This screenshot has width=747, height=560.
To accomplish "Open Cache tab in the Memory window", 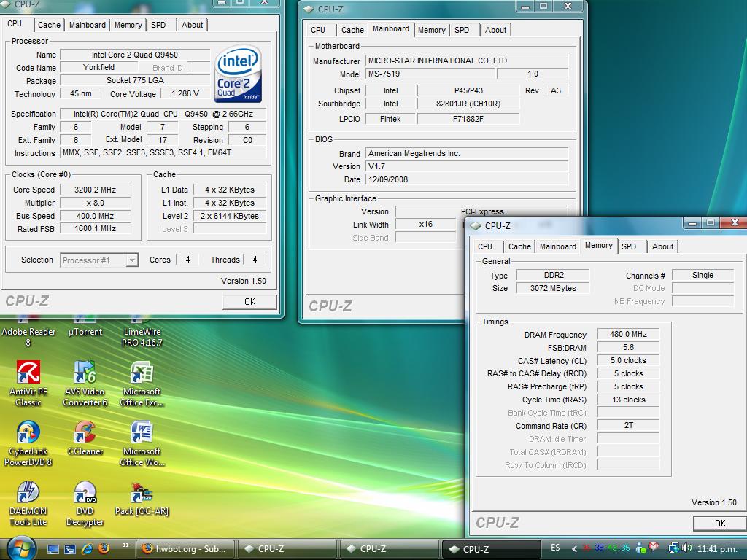I will click(x=519, y=246).
